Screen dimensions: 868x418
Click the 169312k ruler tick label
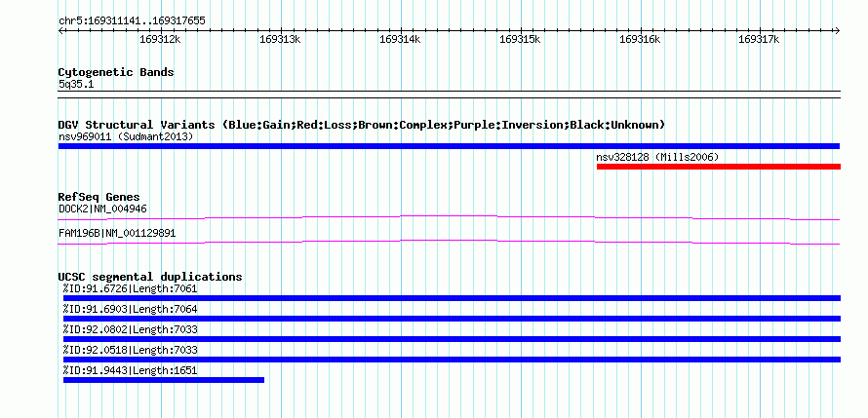161,39
